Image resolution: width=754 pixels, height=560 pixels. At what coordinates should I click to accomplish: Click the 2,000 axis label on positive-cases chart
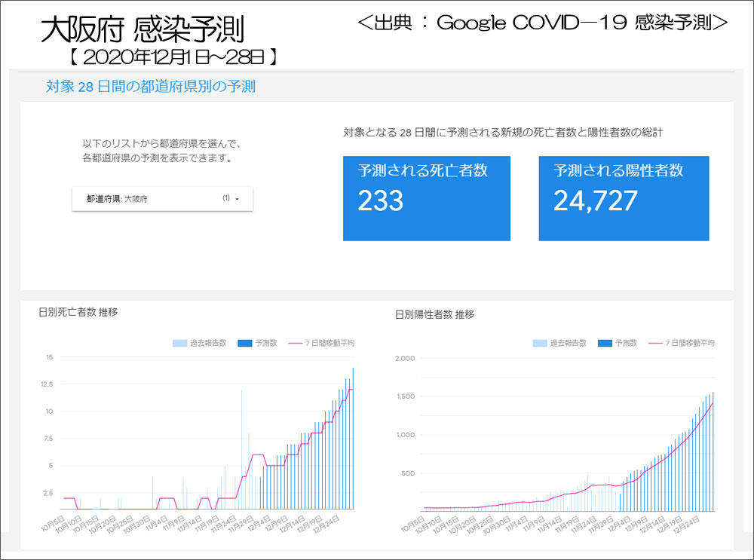click(405, 358)
